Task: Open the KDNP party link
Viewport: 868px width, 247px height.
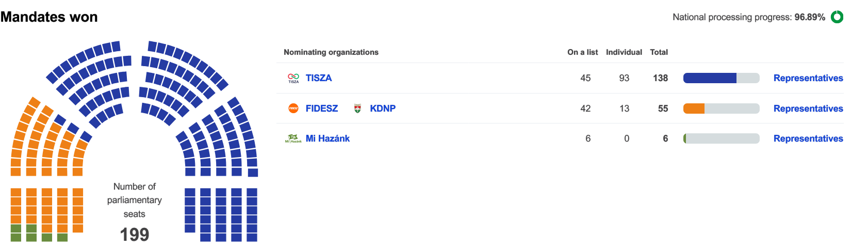Action: click(383, 109)
